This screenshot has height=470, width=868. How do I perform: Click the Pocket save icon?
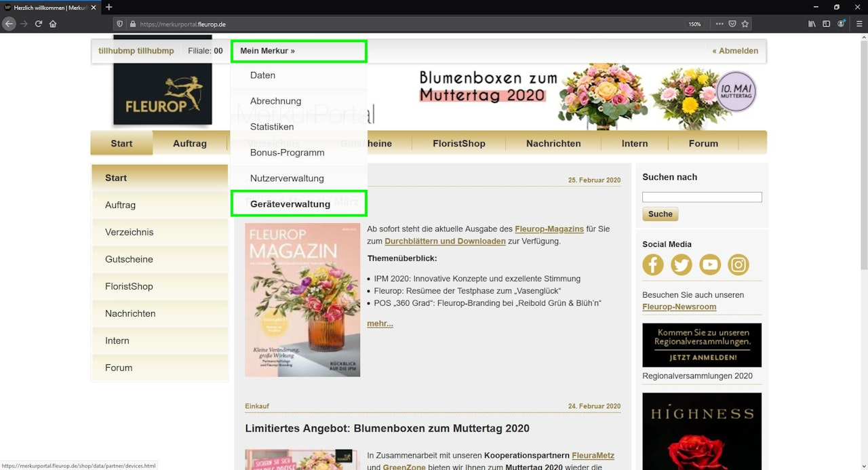point(732,24)
